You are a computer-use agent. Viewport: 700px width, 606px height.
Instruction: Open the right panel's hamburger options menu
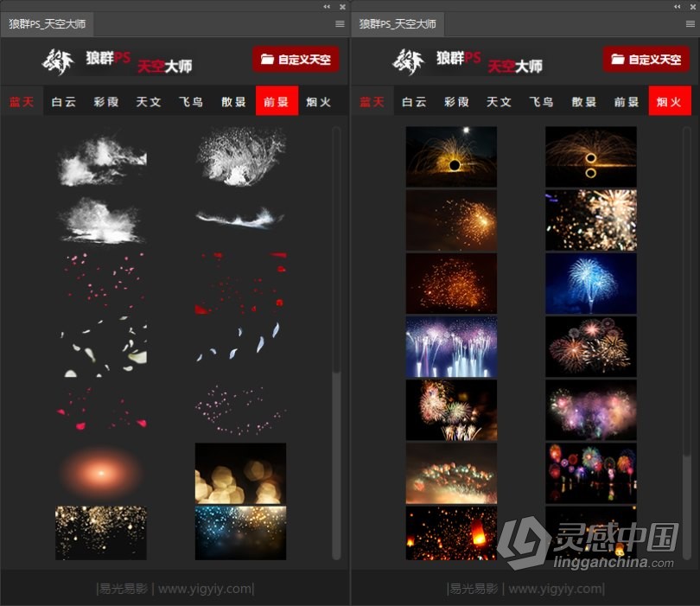coord(690,23)
